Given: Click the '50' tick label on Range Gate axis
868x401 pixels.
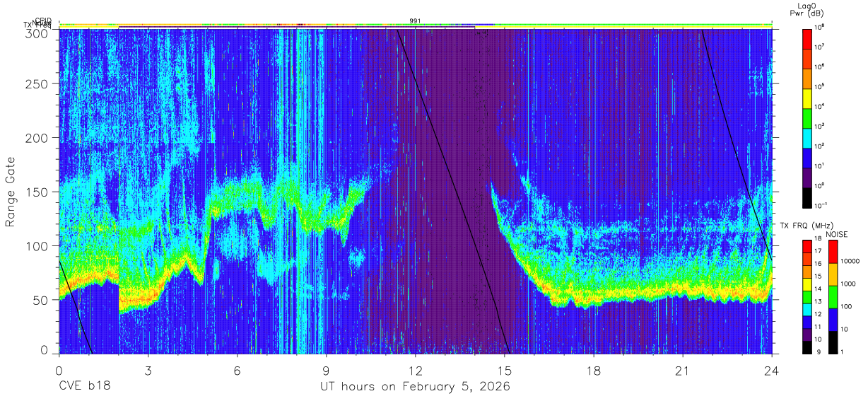Looking at the screenshot, I should pos(42,299).
